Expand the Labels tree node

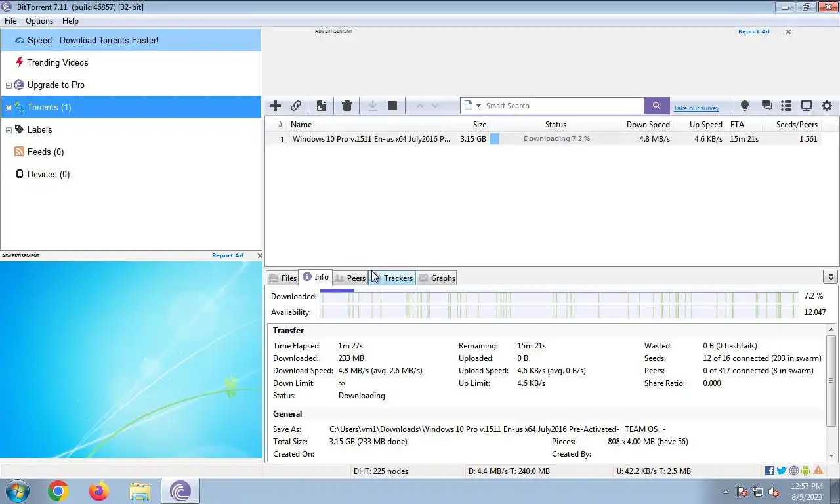(9, 130)
